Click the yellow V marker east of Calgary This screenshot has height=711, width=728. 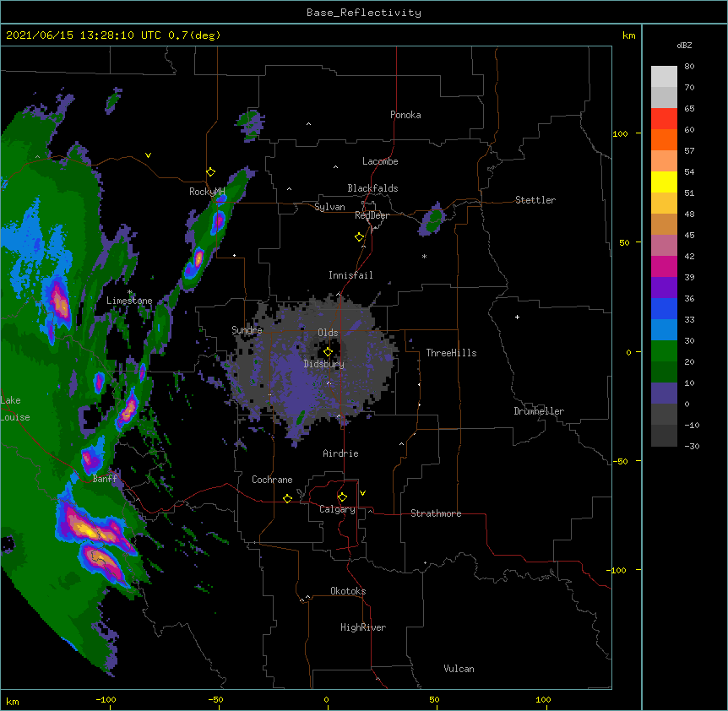[362, 493]
